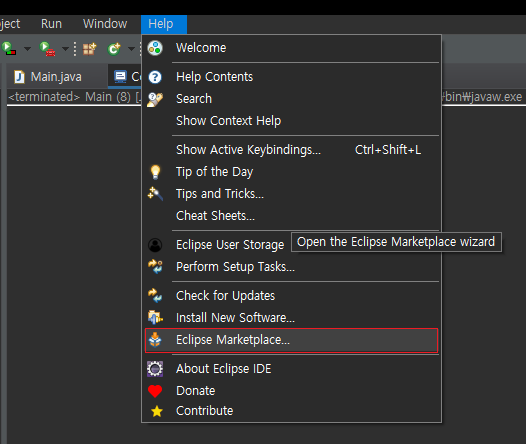
Task: Click the Welcome icon in Help menu
Action: point(155,48)
